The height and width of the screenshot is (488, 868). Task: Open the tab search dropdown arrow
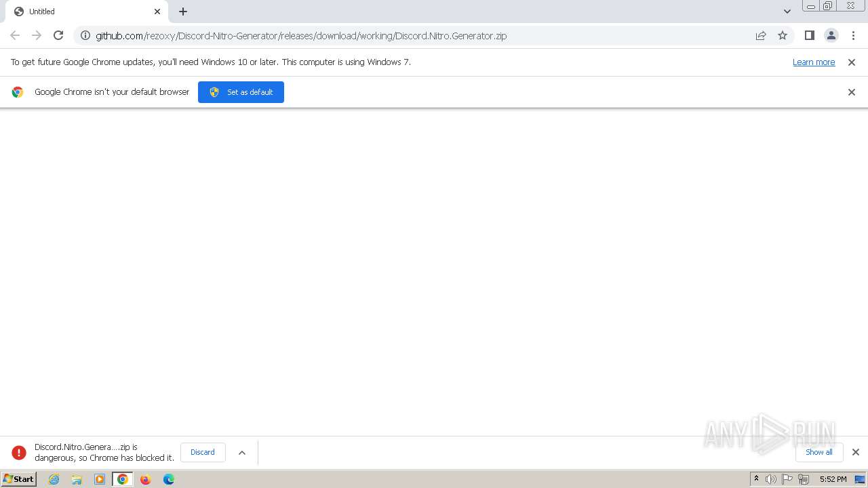click(787, 12)
